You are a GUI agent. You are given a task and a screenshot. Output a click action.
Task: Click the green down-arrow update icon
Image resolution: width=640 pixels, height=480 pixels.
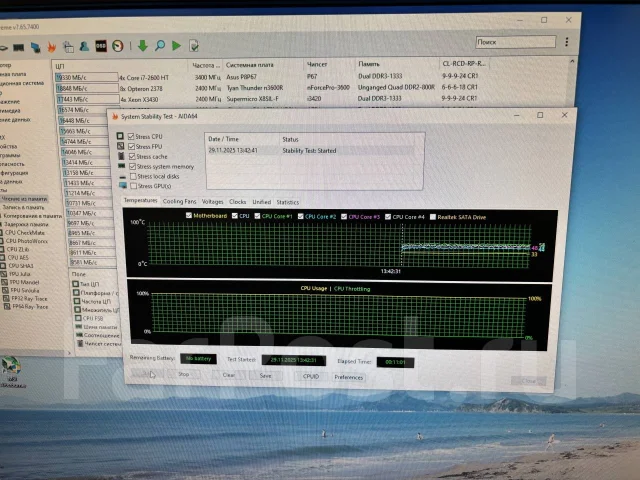pos(142,46)
